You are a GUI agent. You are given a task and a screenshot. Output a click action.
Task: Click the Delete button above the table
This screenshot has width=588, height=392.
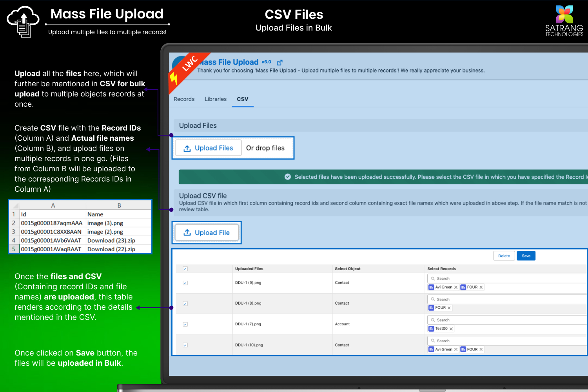504,256
